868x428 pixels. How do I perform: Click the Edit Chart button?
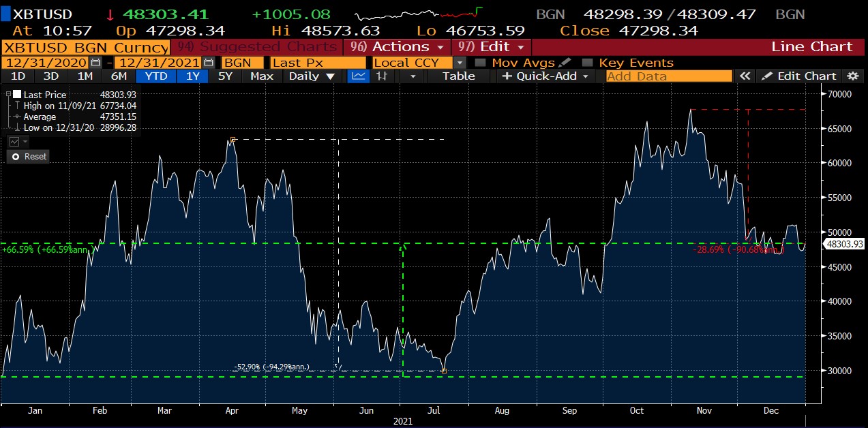[799, 76]
